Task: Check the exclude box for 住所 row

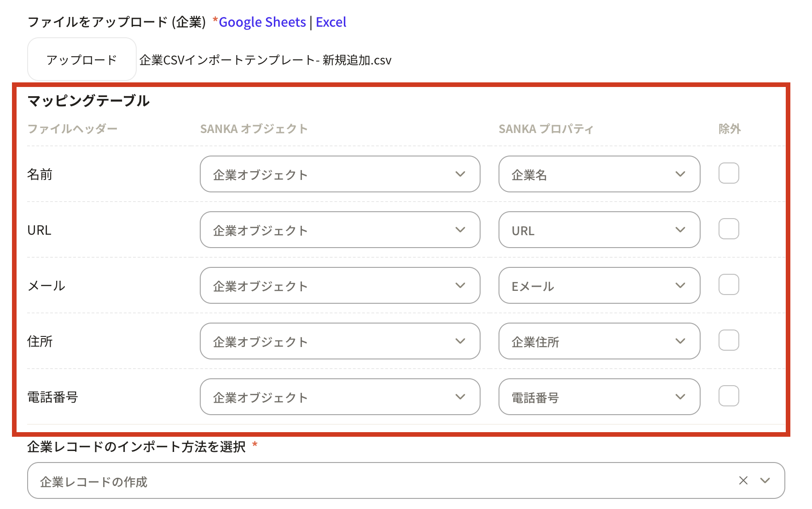Action: 729,341
